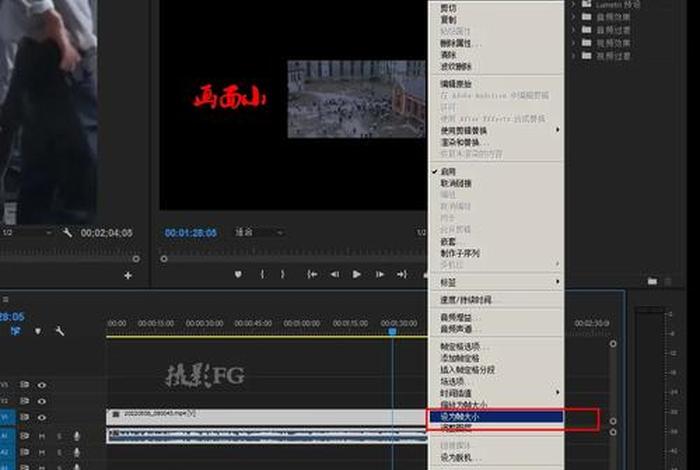
Task: Choose 取消链接 from context menu
Action: tap(496, 183)
